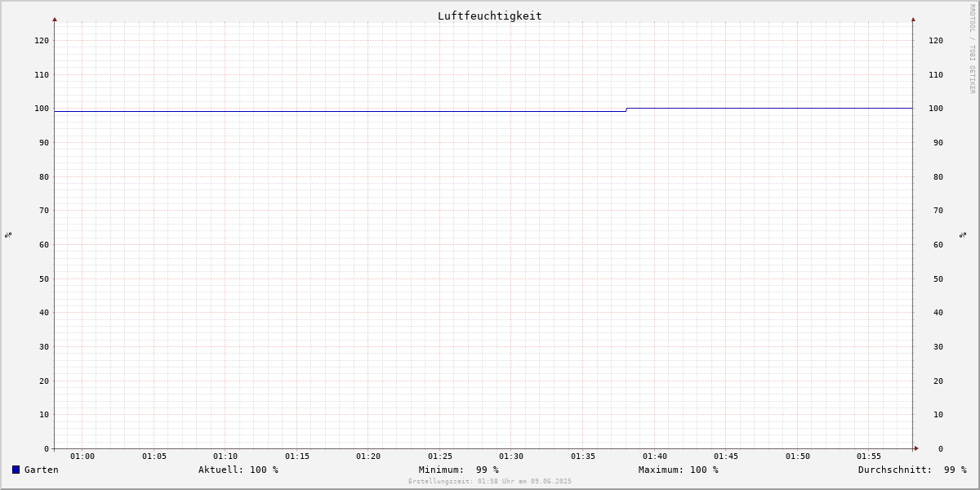
Task: Click the percent unit label on the left axis
Action: pos(8,234)
